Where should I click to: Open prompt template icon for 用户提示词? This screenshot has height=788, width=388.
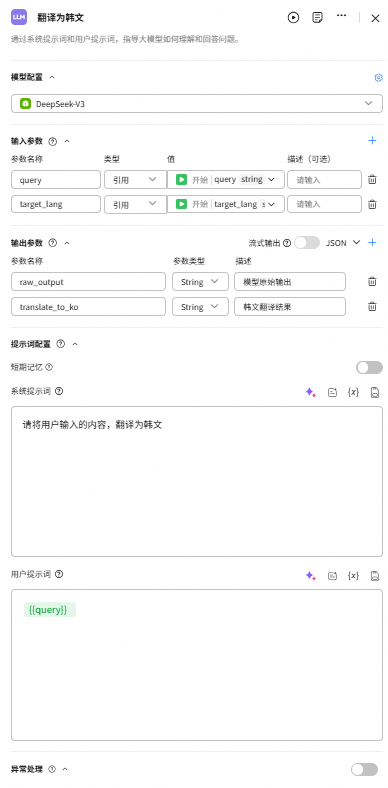(332, 576)
